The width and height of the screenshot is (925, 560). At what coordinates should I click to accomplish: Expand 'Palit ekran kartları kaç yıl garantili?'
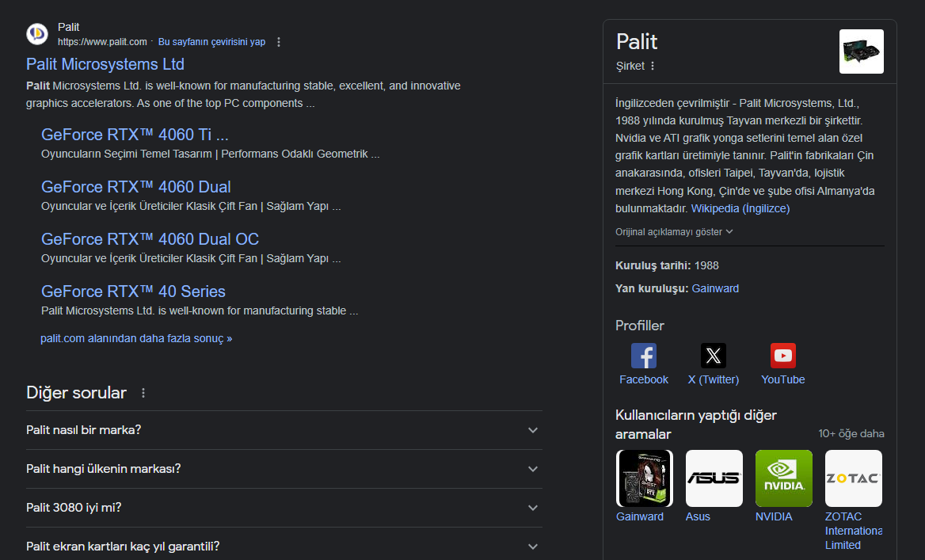284,547
